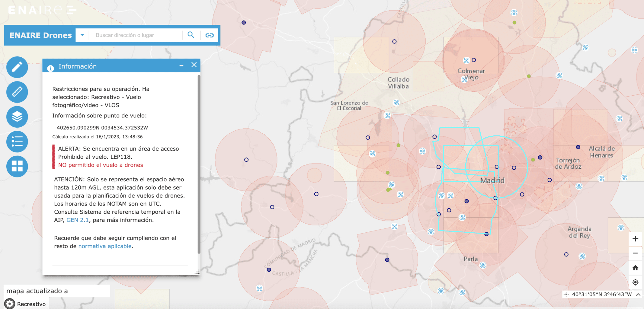Viewport: 644px width, 309px height.
Task: Zoom in the map with plus
Action: 635,239
